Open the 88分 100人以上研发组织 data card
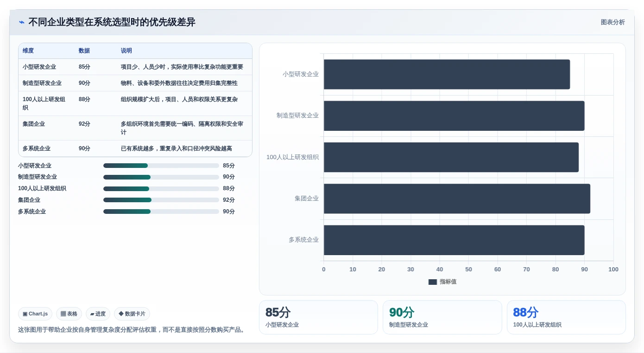 click(x=566, y=317)
